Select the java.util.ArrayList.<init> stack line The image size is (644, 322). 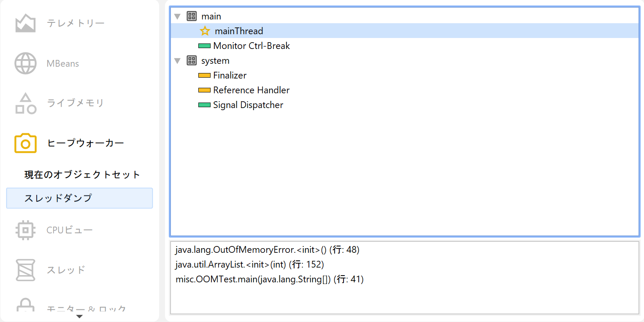[249, 265]
